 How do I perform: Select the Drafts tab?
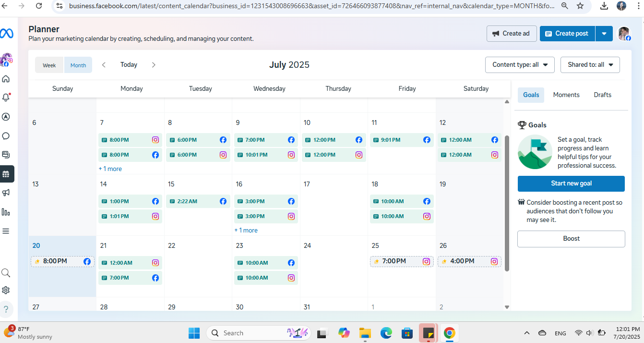[603, 95]
